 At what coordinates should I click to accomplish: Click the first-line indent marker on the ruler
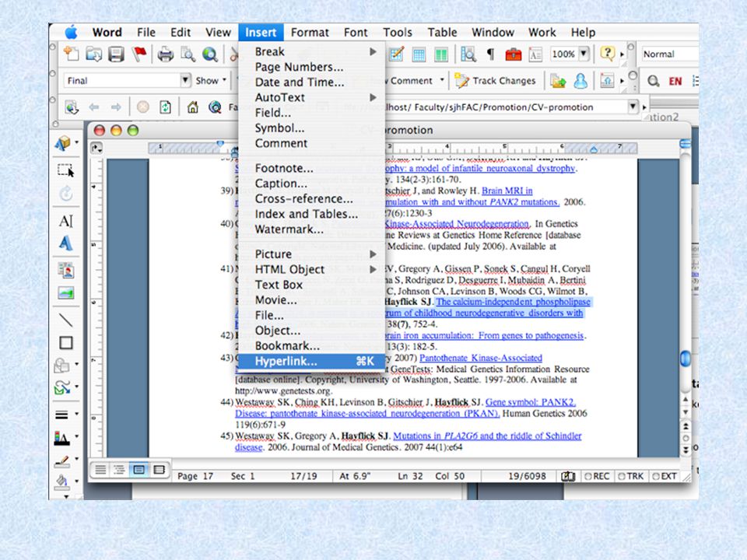pyautogui.click(x=220, y=143)
